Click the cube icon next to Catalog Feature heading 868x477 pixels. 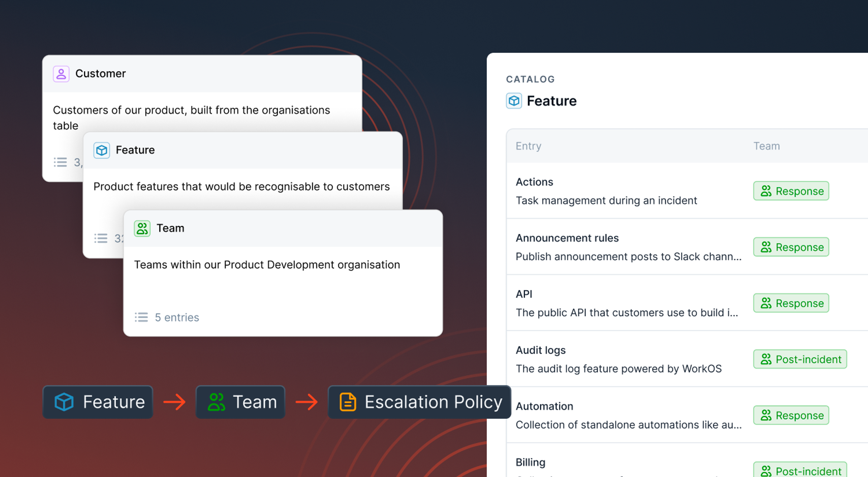click(514, 101)
